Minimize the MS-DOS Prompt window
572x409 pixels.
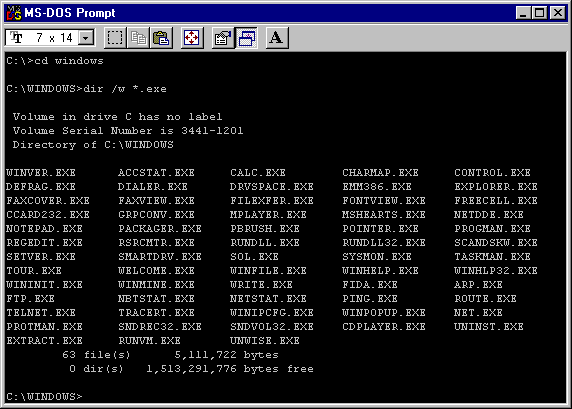pos(523,13)
